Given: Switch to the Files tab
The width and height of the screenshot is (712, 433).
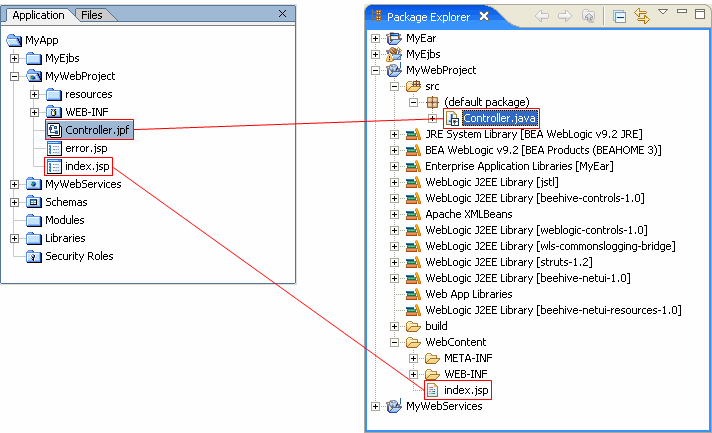Looking at the screenshot, I should click(92, 15).
